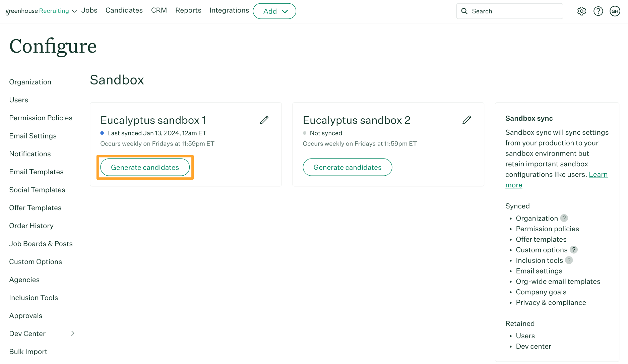Open the product switcher chevron beside Recruiting
628x364 pixels.
(x=75, y=11)
